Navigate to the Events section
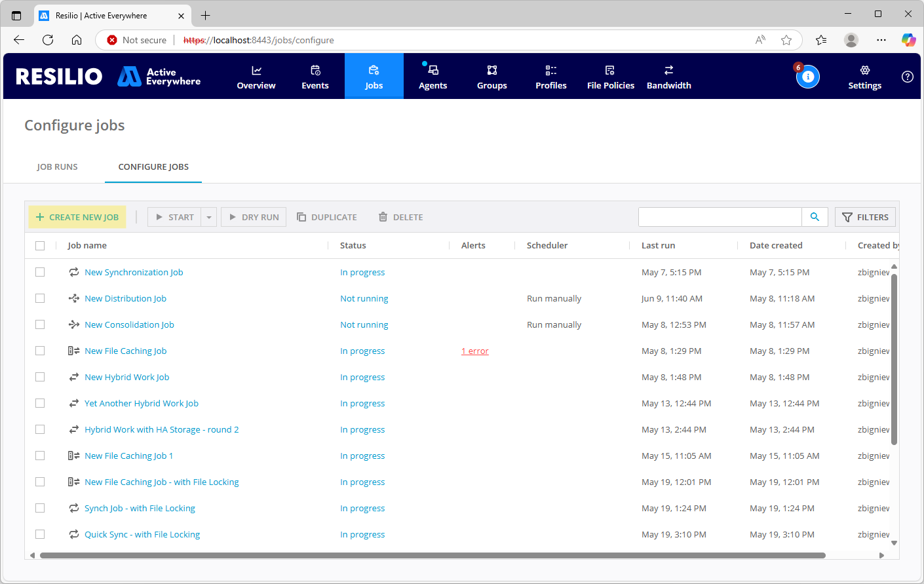This screenshot has height=584, width=924. [315, 76]
